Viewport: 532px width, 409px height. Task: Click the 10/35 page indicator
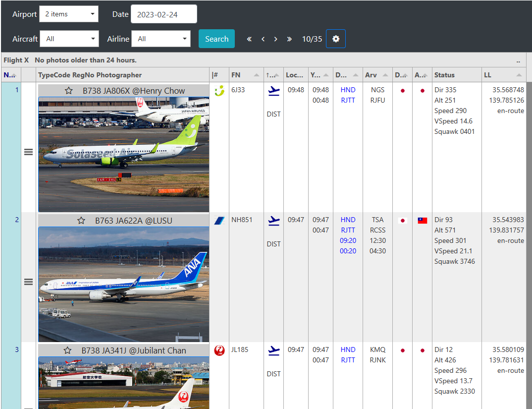(x=312, y=39)
